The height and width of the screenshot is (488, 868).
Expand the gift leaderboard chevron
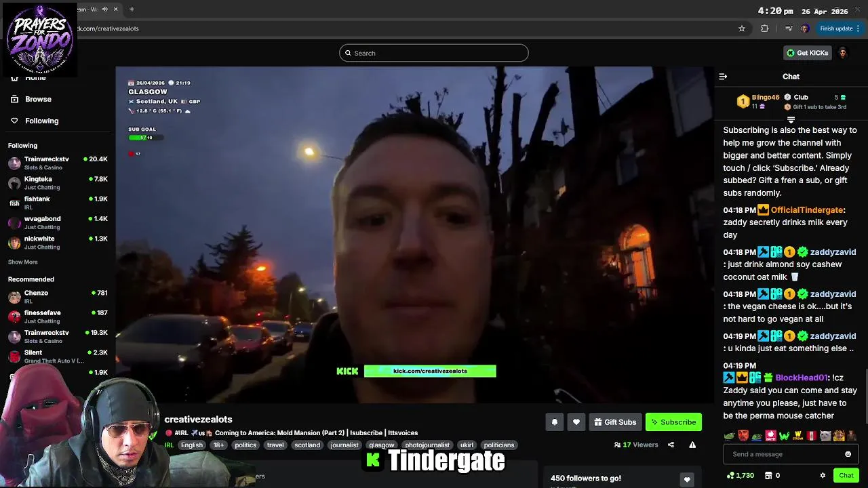coord(791,120)
